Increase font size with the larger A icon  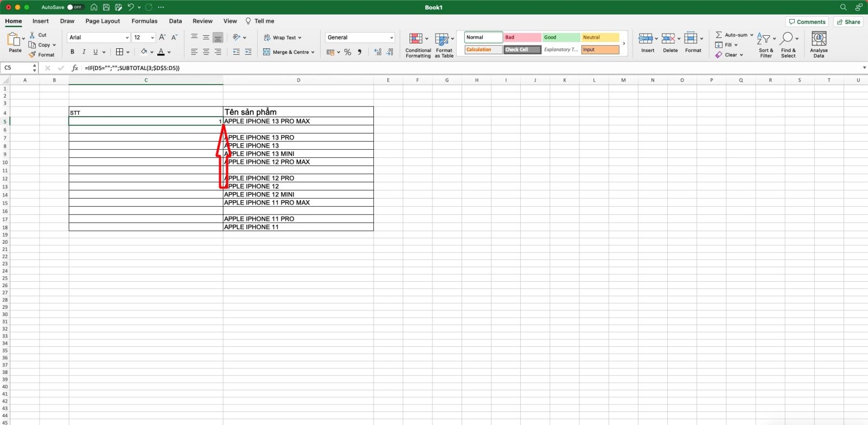(162, 37)
